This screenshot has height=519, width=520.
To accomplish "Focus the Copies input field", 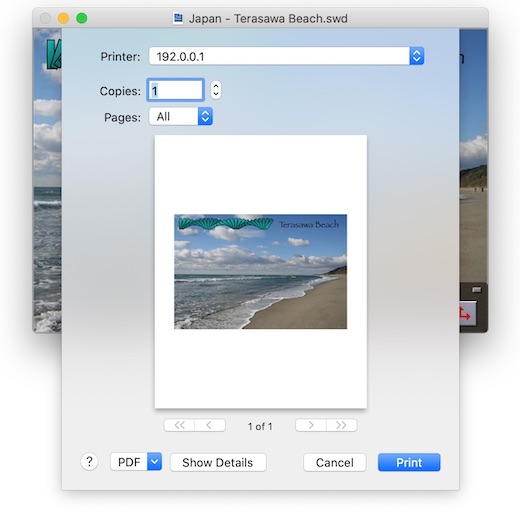I will coord(175,90).
